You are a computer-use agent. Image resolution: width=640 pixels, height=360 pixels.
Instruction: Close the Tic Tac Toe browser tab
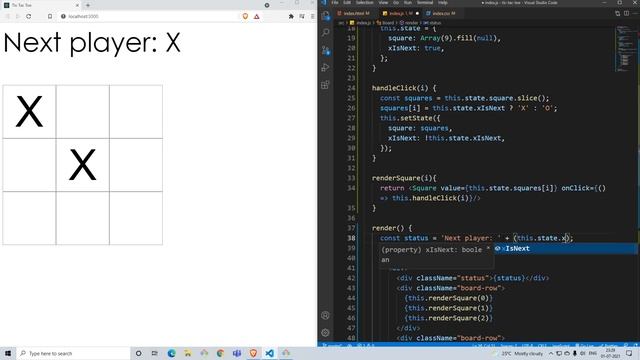[77, 5]
